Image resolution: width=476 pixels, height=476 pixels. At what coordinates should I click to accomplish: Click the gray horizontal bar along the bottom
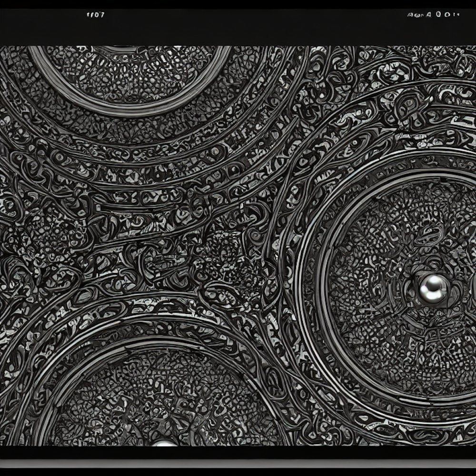click(238, 464)
